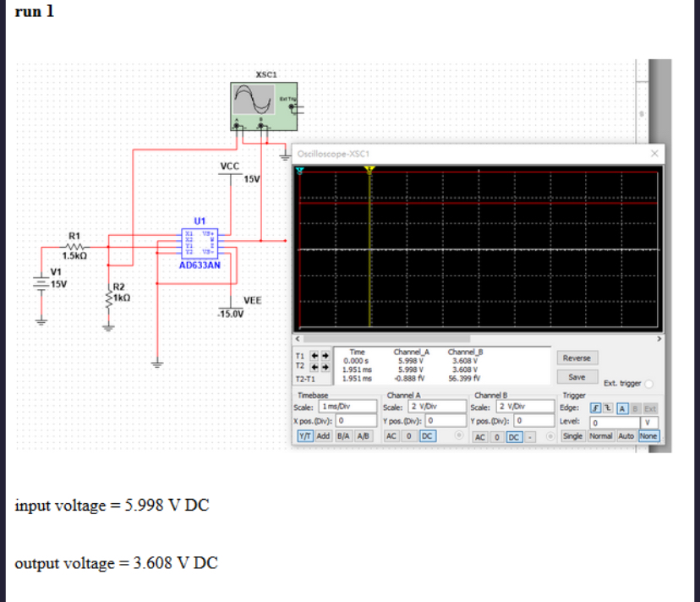Select the rising edge trigger icon

(596, 408)
